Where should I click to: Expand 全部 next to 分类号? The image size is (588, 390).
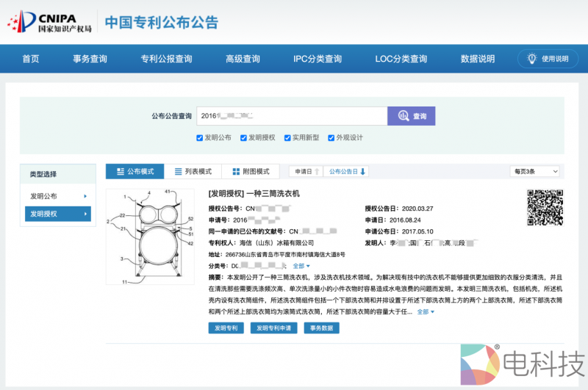(x=301, y=266)
